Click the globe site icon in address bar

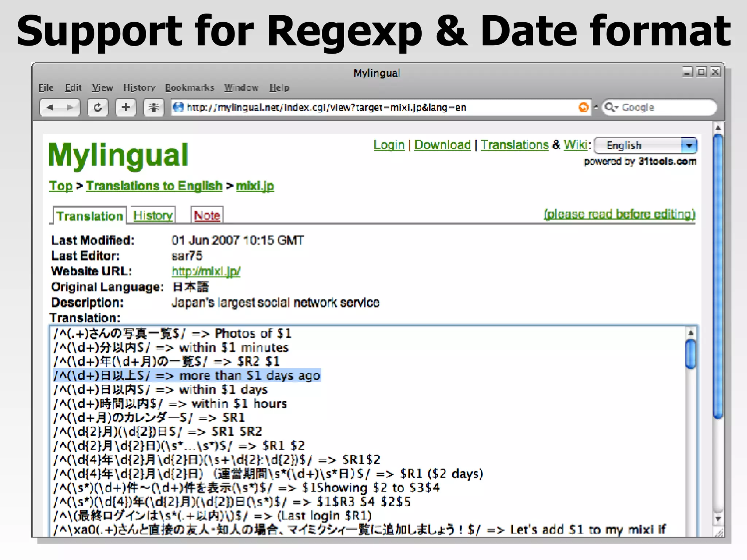(178, 107)
